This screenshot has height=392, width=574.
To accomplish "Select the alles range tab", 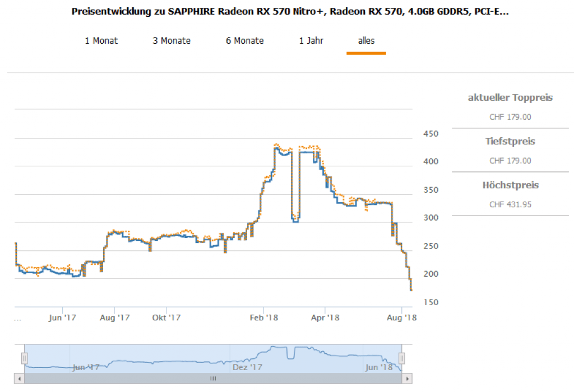I will pyautogui.click(x=366, y=40).
